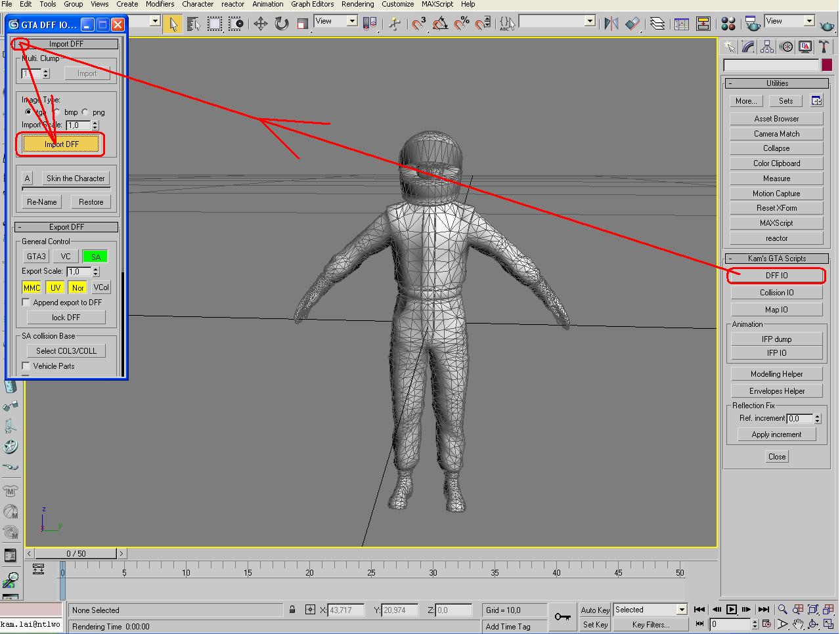Select the png image type radio button

(x=85, y=112)
